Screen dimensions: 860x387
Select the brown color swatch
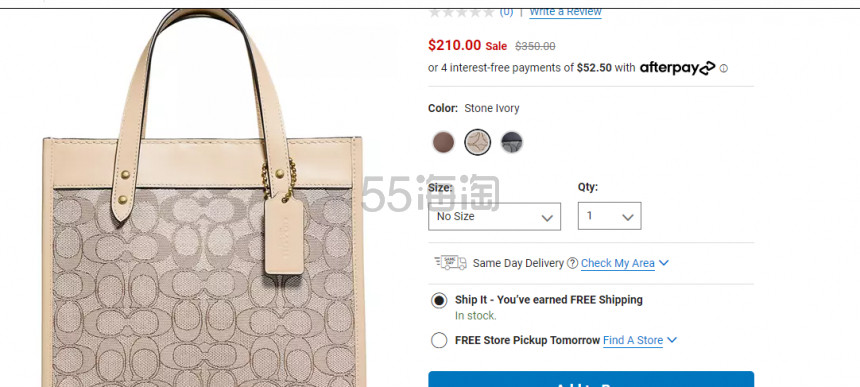443,143
